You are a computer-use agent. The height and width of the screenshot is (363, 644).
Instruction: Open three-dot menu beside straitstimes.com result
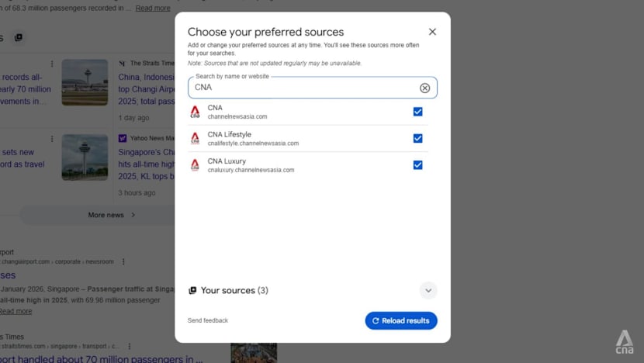(129, 347)
